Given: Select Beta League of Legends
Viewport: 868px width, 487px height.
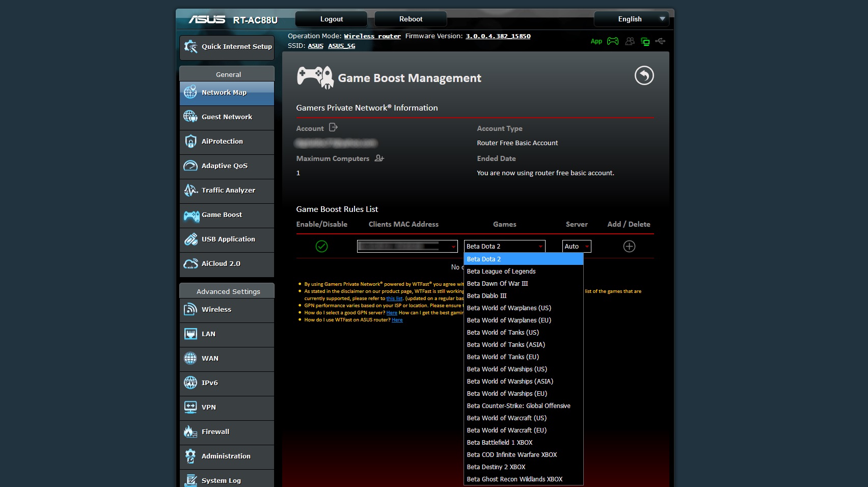Looking at the screenshot, I should (524, 272).
